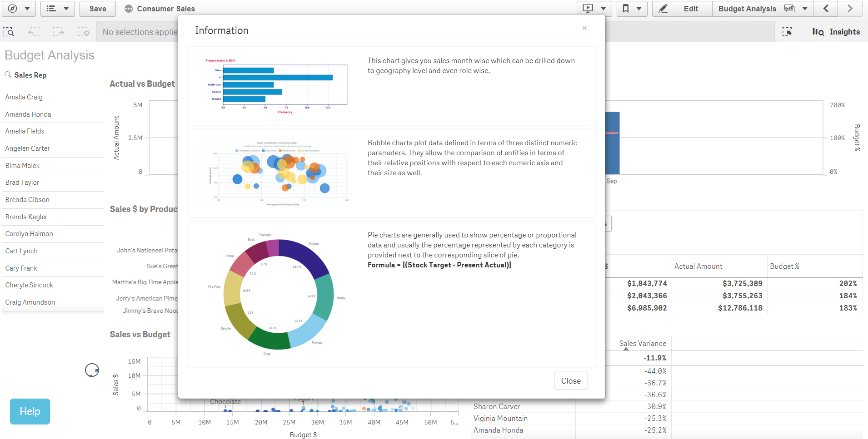Select Craig Amundson sales rep
The image size is (868, 439).
(53, 302)
